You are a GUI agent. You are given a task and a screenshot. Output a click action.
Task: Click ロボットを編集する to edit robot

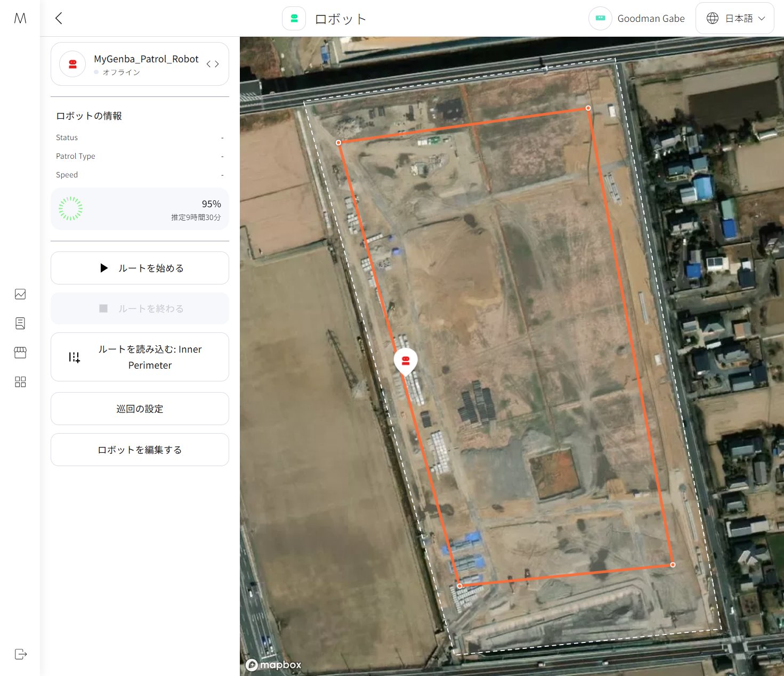tap(140, 450)
